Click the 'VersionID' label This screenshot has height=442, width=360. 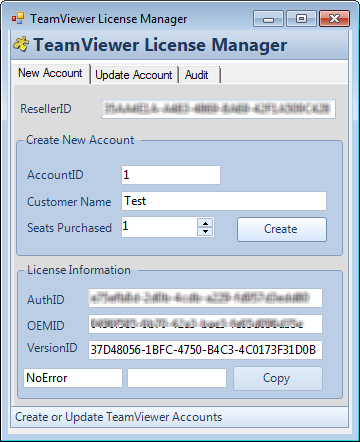tap(52, 348)
